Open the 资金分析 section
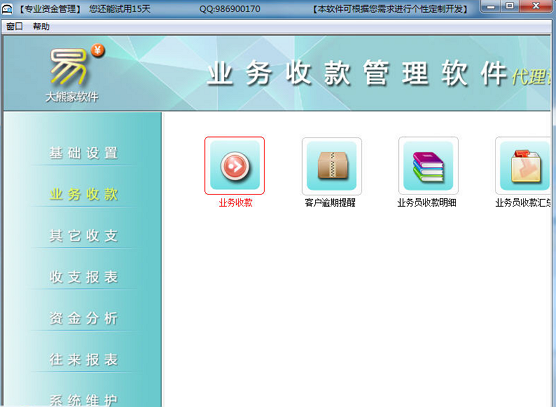556x407 pixels. 84,318
